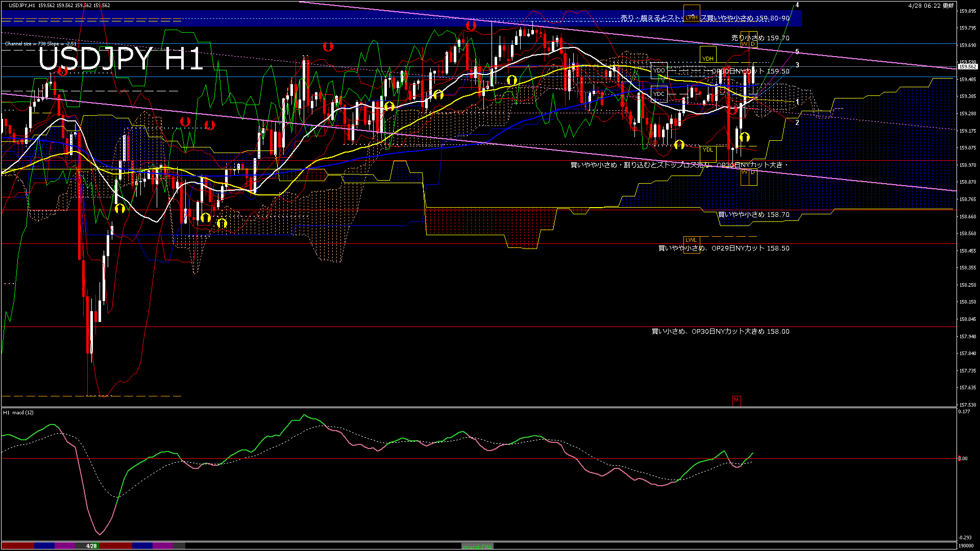Click the 158.00 NYカット text label

[720, 332]
